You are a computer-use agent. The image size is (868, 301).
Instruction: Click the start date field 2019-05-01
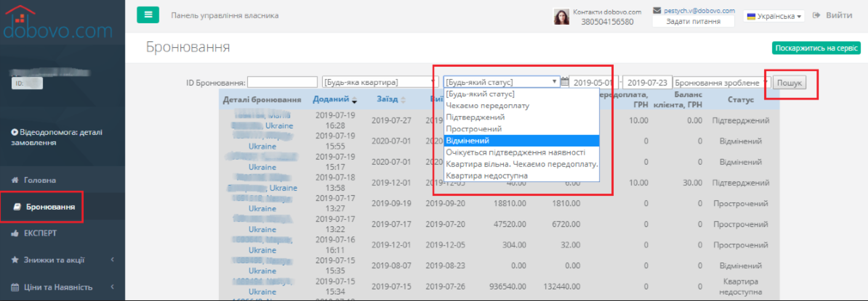(x=594, y=83)
